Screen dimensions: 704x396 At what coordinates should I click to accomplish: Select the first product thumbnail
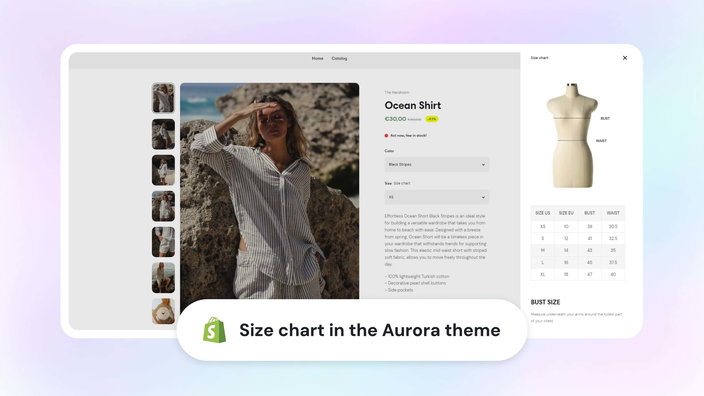(x=163, y=97)
